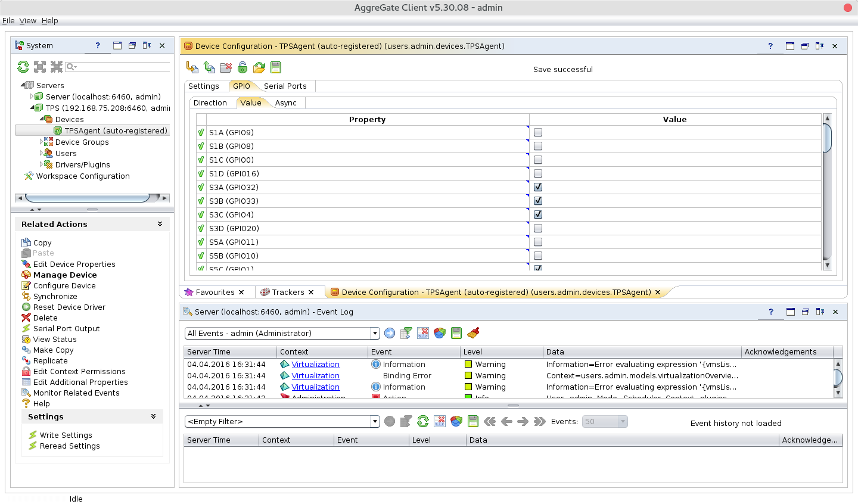858x504 pixels.
Task: Click Synchronize action
Action: coord(55,296)
